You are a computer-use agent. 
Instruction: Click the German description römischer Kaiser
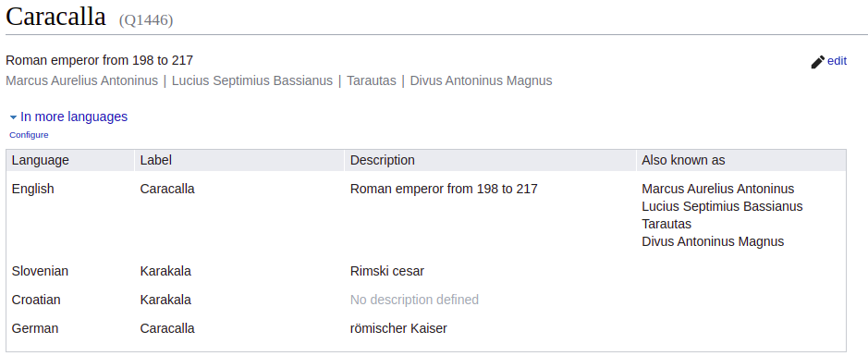[x=398, y=329]
